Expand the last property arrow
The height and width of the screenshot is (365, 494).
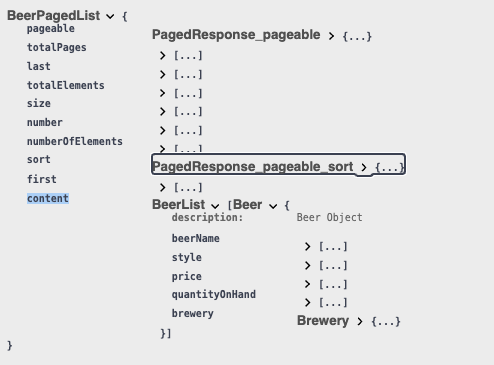pyautogui.click(x=162, y=74)
